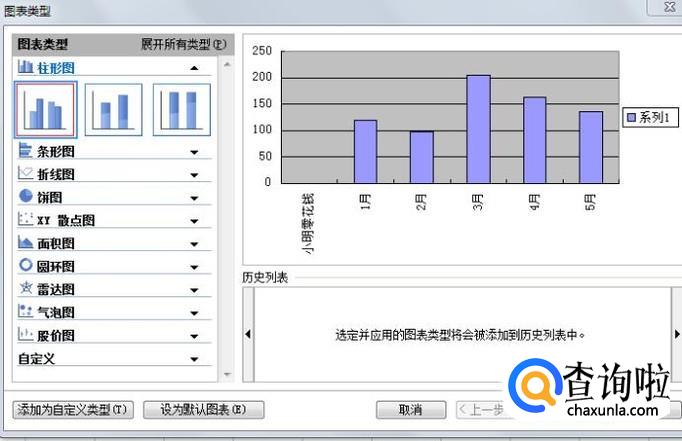Viewport: 682px width, 441px height.
Task: Expand the 气泡图 category arrow
Action: [194, 314]
